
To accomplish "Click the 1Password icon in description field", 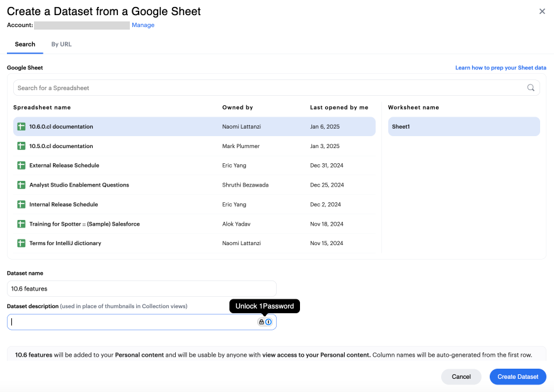I will point(268,322).
